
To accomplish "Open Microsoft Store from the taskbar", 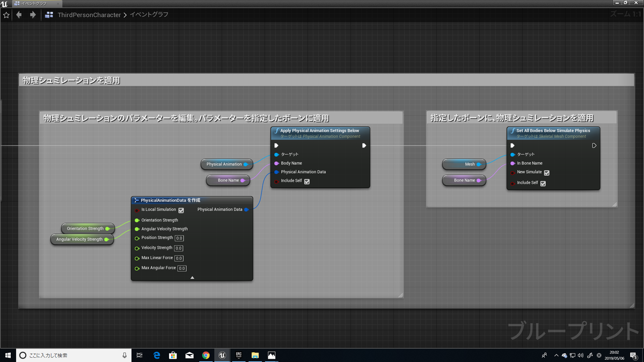I will click(173, 355).
